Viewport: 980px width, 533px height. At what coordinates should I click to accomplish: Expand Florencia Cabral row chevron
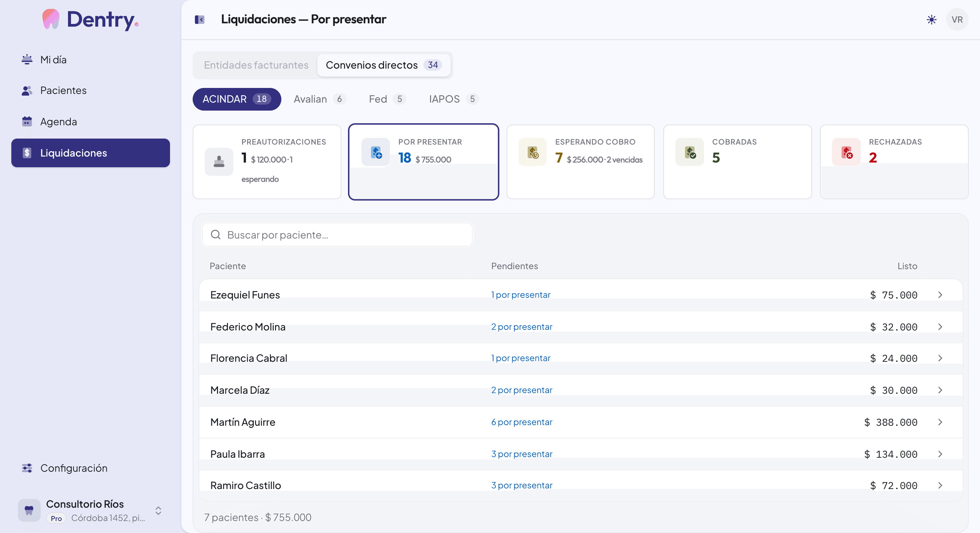click(x=940, y=358)
